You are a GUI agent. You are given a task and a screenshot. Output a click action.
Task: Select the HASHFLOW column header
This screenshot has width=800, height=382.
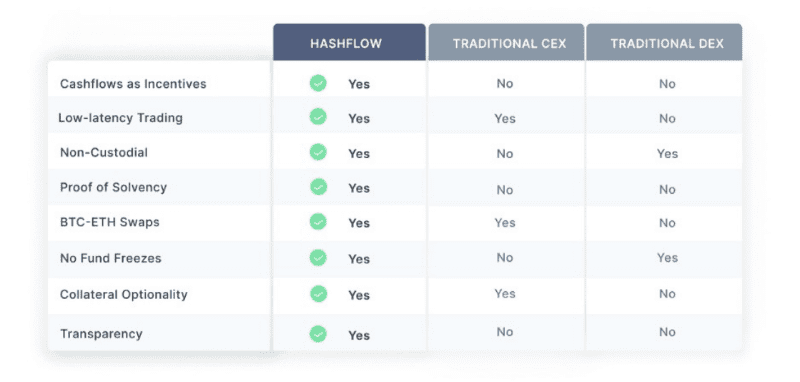349,42
